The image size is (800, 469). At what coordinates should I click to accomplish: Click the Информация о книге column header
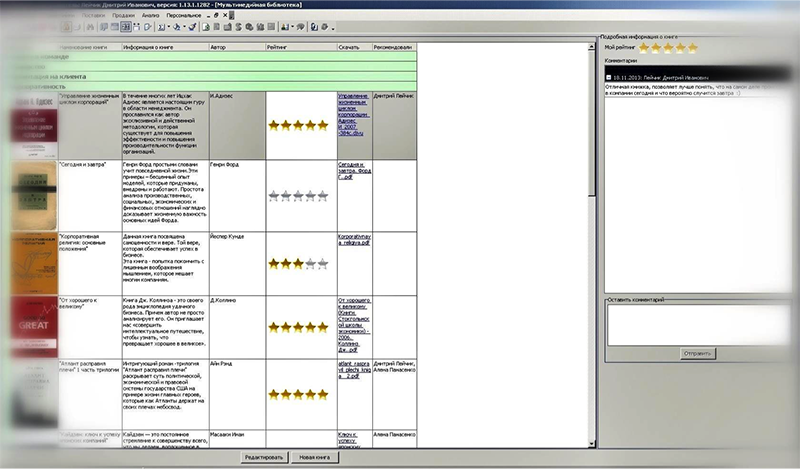tap(165, 47)
